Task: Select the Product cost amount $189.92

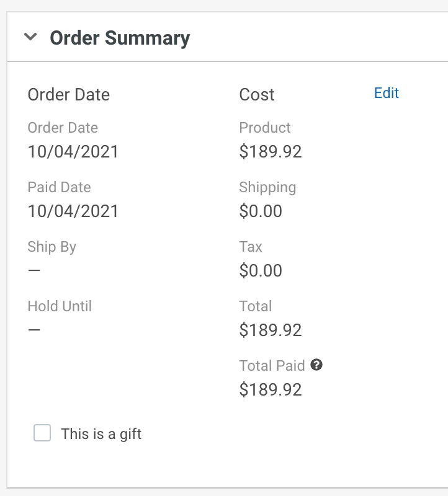Action: (x=271, y=152)
